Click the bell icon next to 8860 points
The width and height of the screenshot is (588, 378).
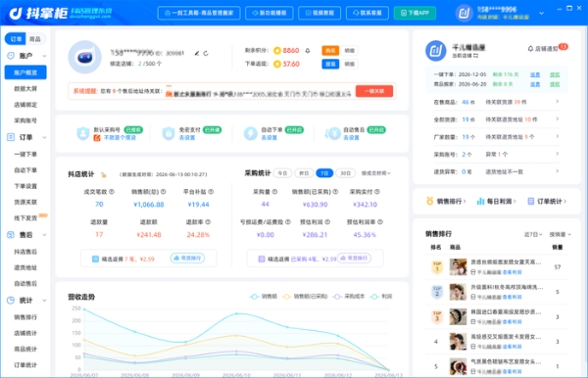click(x=308, y=51)
